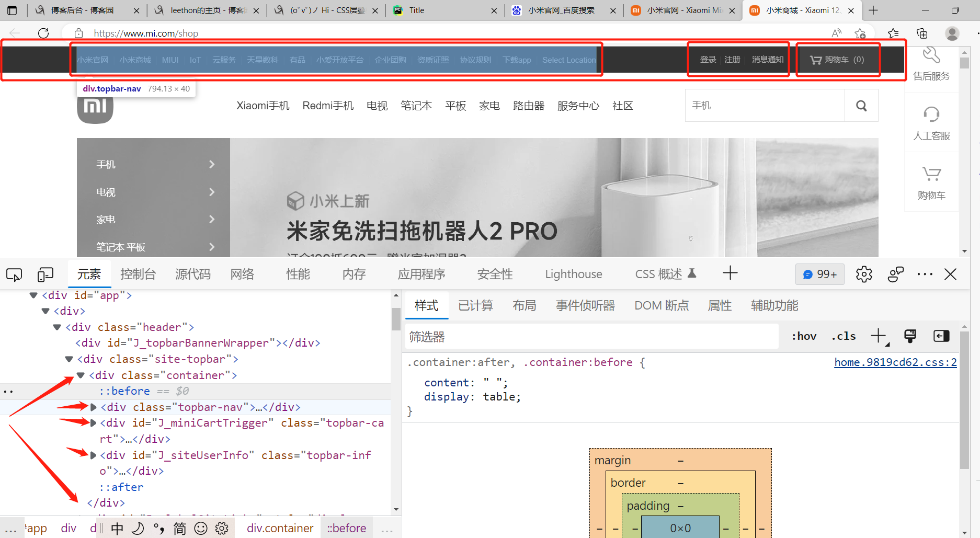Open the DevTools feedback people icon
The height and width of the screenshot is (538, 980).
(x=896, y=274)
